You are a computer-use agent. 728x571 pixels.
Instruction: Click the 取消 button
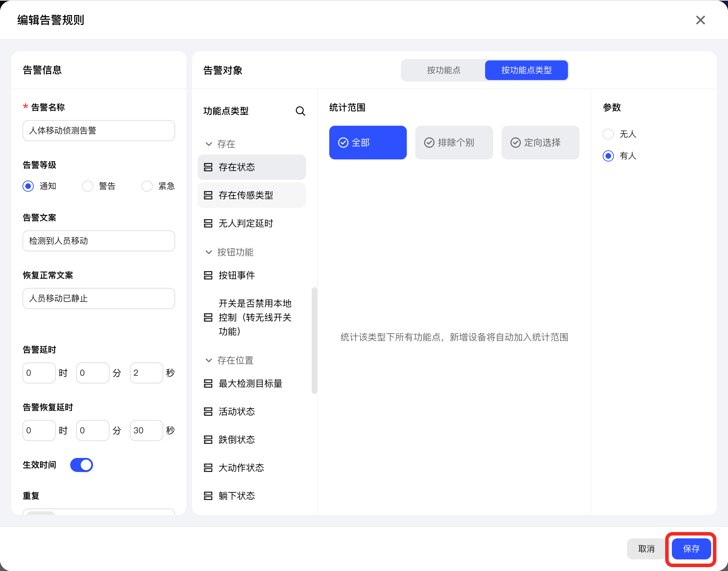pos(646,549)
